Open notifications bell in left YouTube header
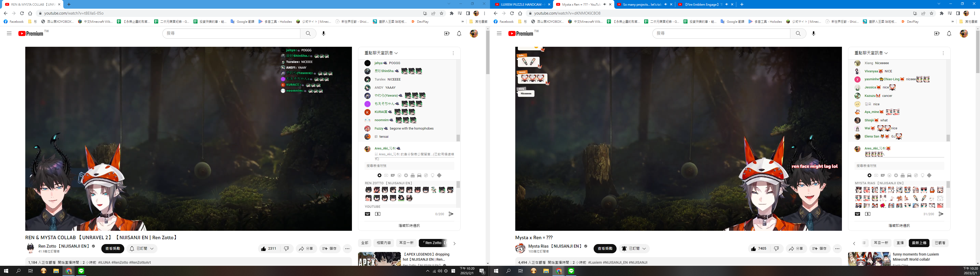980x276 pixels. click(459, 33)
